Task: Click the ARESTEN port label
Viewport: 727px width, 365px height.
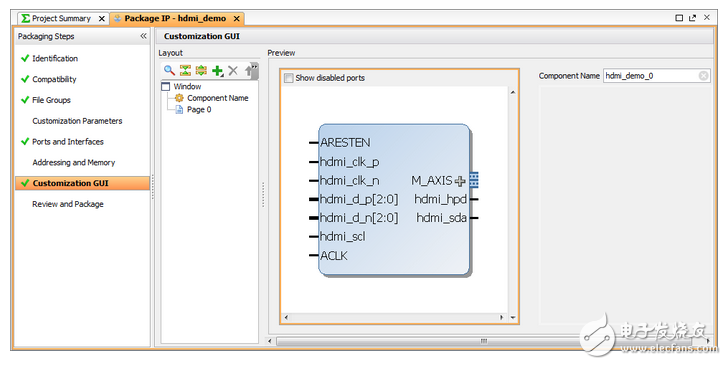Action: click(x=345, y=142)
